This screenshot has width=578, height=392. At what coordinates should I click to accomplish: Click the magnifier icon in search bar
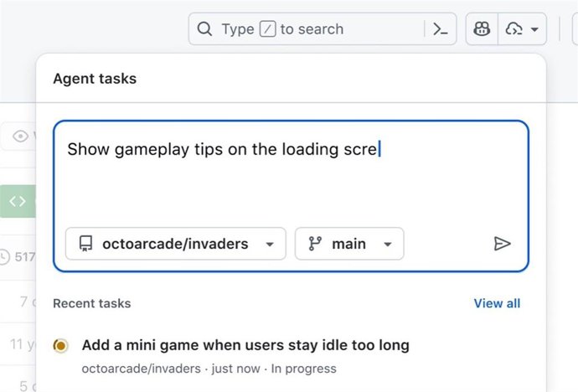point(204,29)
